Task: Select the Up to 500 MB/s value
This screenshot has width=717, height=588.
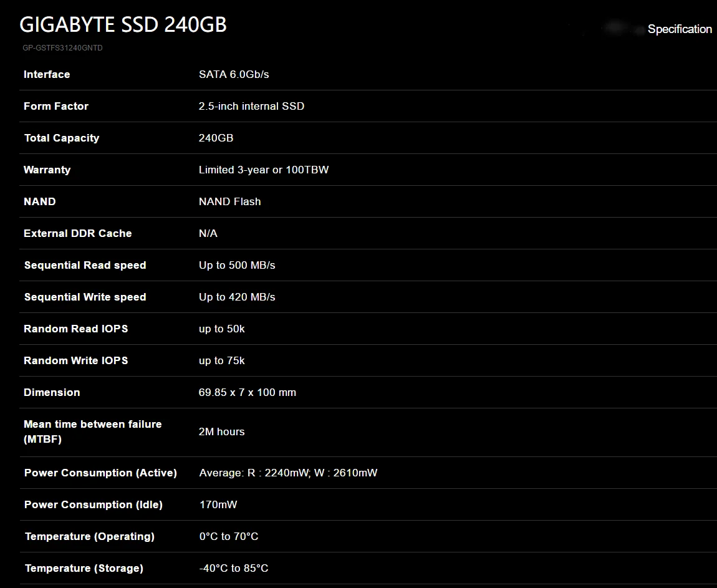Action: click(x=237, y=265)
